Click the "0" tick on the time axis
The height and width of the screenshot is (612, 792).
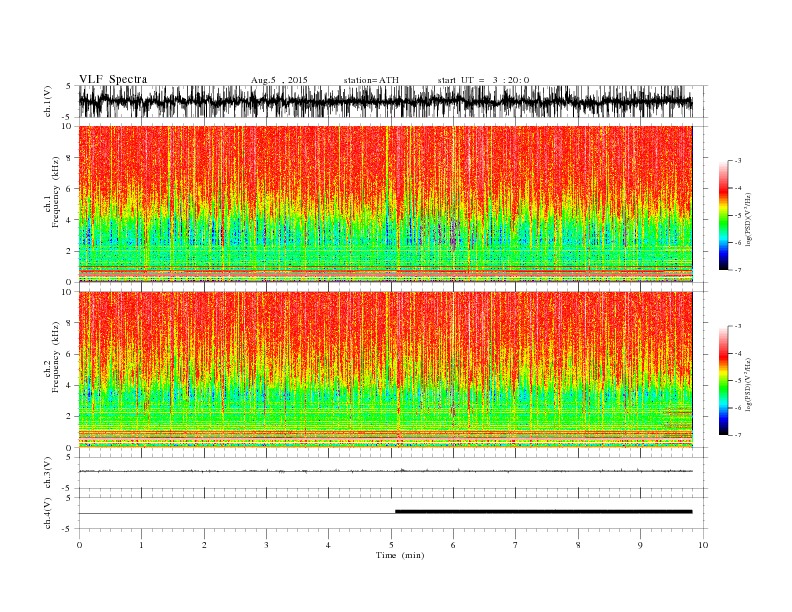pyautogui.click(x=79, y=545)
